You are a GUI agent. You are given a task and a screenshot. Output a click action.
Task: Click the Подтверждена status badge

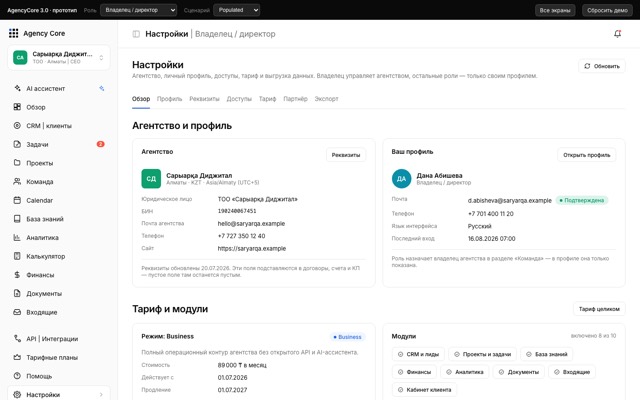point(582,200)
